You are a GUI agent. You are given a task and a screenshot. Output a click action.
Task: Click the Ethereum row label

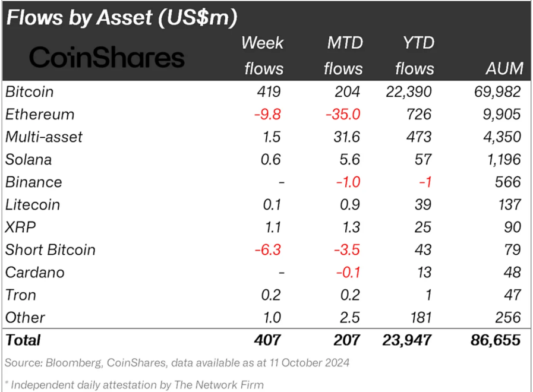pyautogui.click(x=40, y=115)
